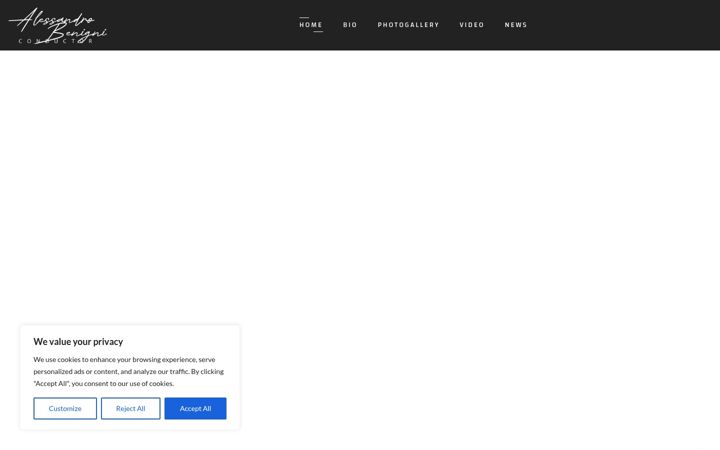Go to the Home menu item

coord(311,25)
